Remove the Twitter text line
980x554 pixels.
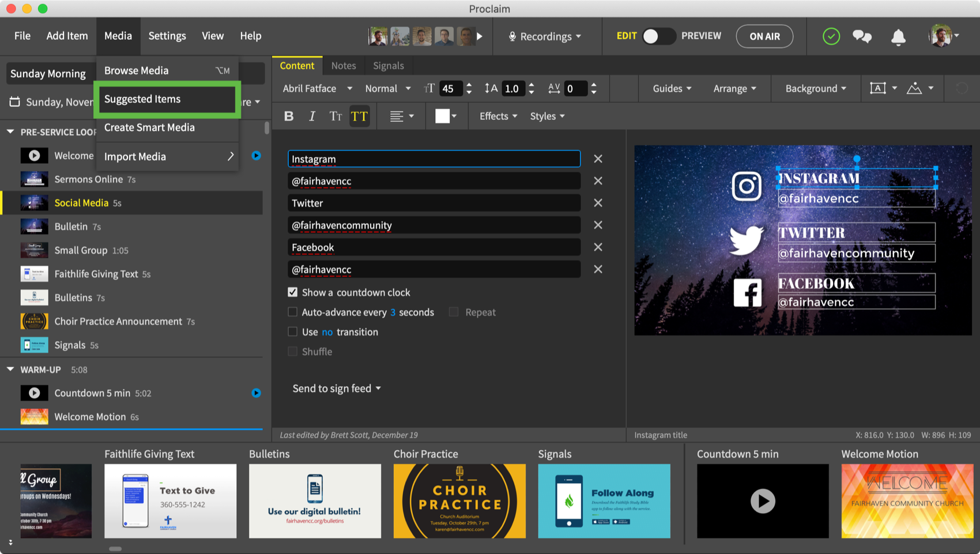pos(598,203)
